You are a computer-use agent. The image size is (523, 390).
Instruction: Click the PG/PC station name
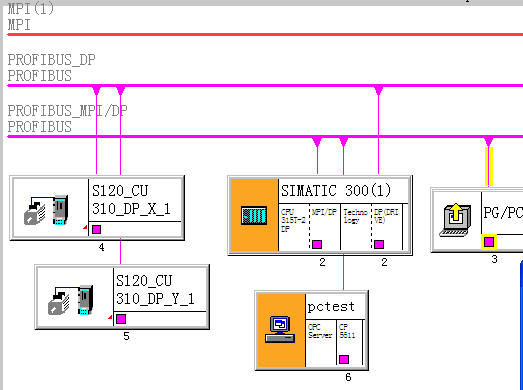point(503,213)
